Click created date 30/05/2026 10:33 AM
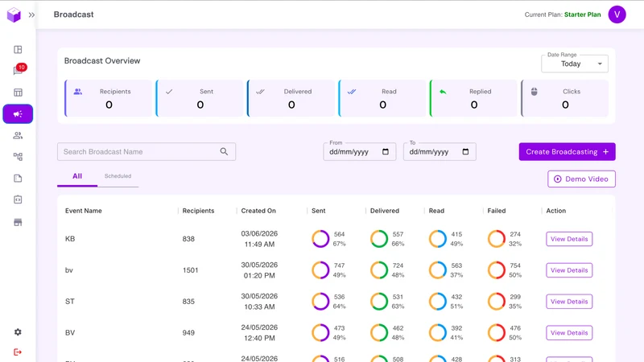The width and height of the screenshot is (644, 362). [x=259, y=301]
